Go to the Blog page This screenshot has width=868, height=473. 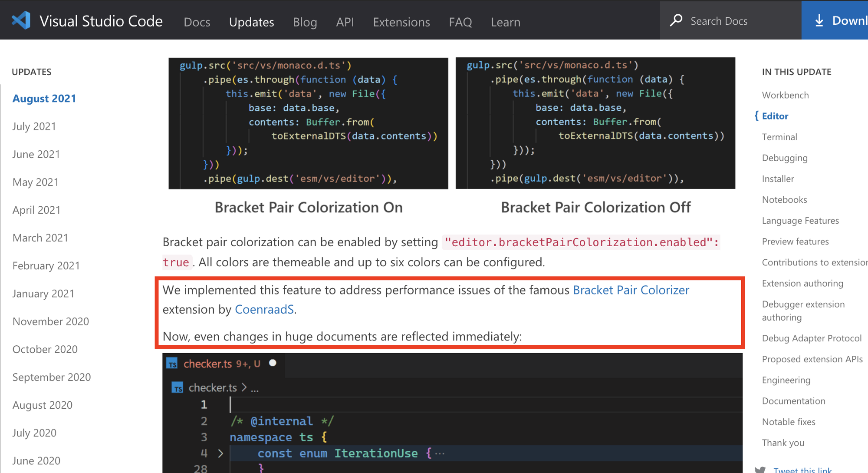305,22
